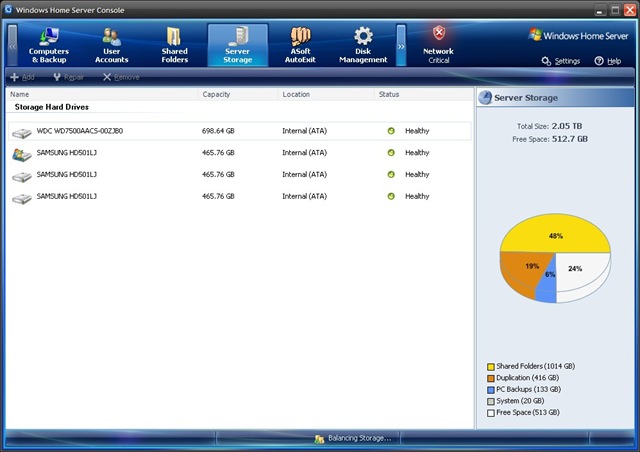The image size is (640, 452).
Task: Click the Healthy status indicator for WDC drive
Action: coord(391,131)
